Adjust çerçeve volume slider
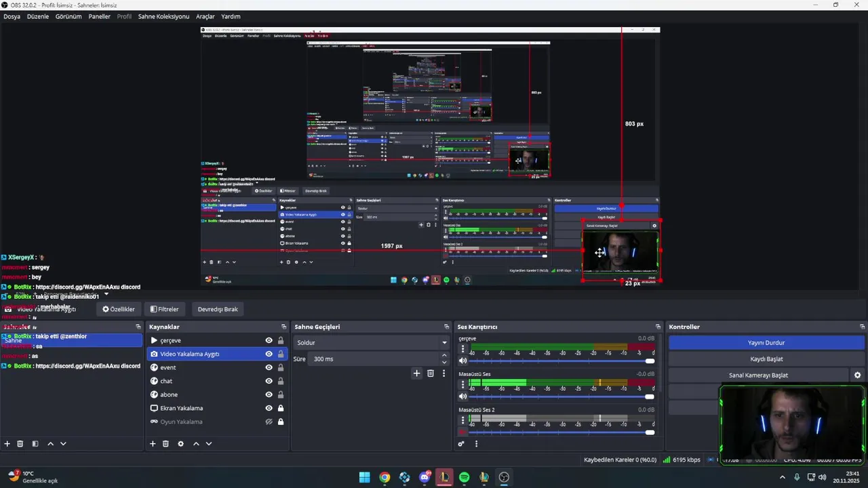This screenshot has width=868, height=488. click(562, 361)
